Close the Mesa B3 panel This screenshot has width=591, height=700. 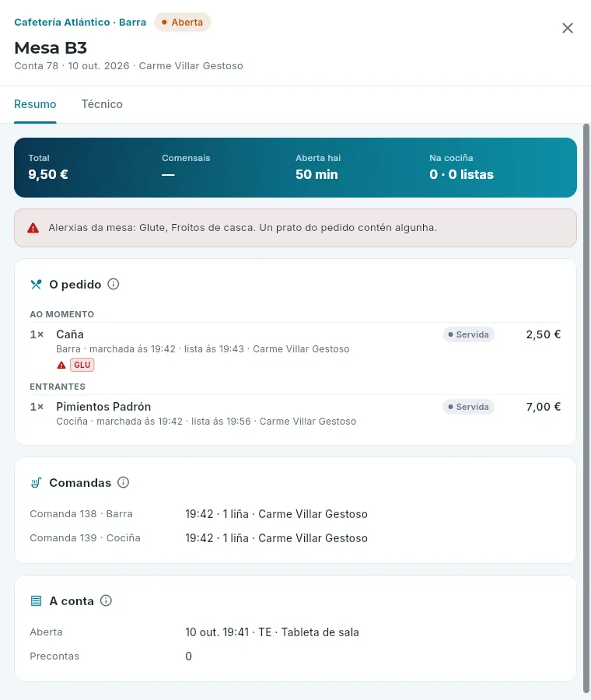[x=568, y=28]
